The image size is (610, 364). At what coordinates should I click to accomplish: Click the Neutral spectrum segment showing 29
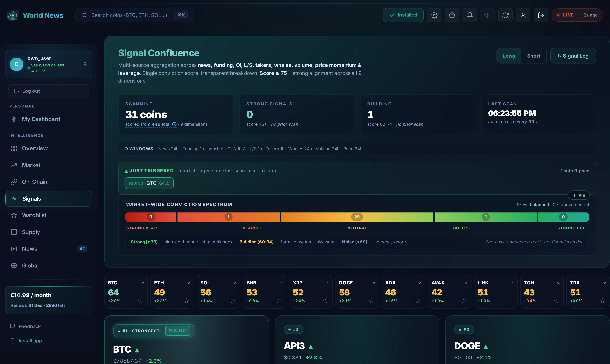[x=357, y=217]
